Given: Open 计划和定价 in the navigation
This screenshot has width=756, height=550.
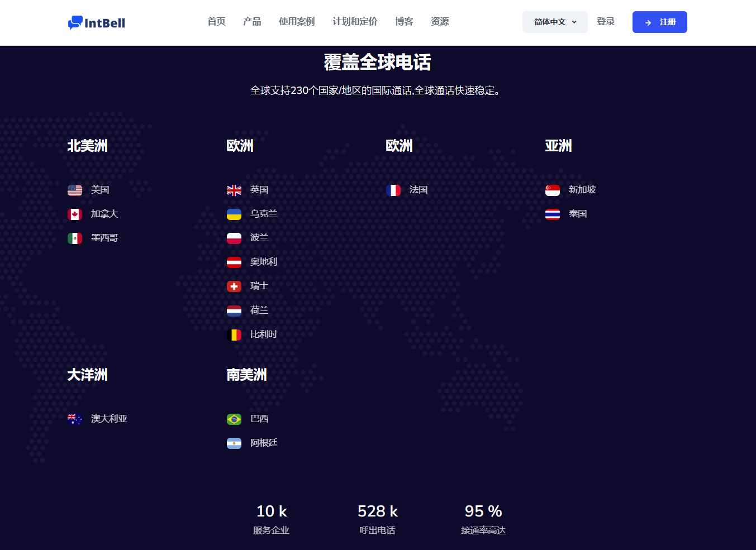Looking at the screenshot, I should point(355,22).
